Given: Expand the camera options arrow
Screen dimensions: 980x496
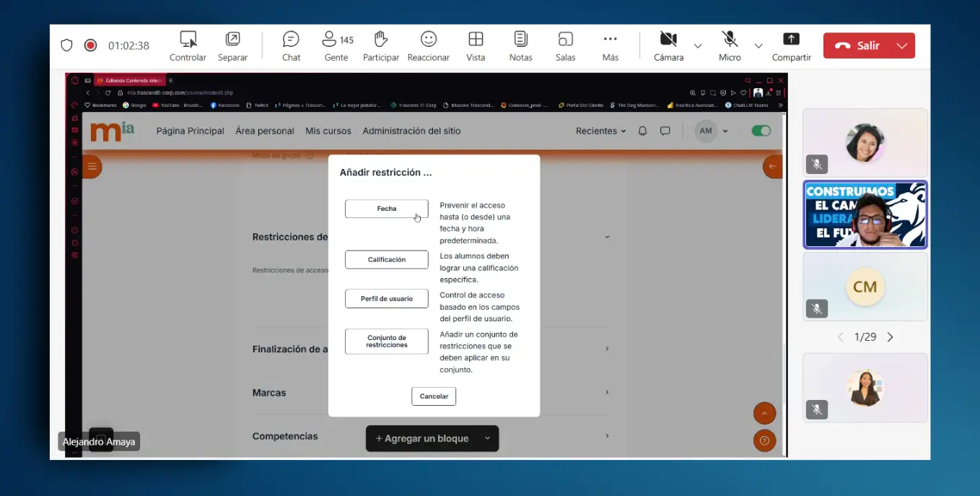Looking at the screenshot, I should (698, 45).
